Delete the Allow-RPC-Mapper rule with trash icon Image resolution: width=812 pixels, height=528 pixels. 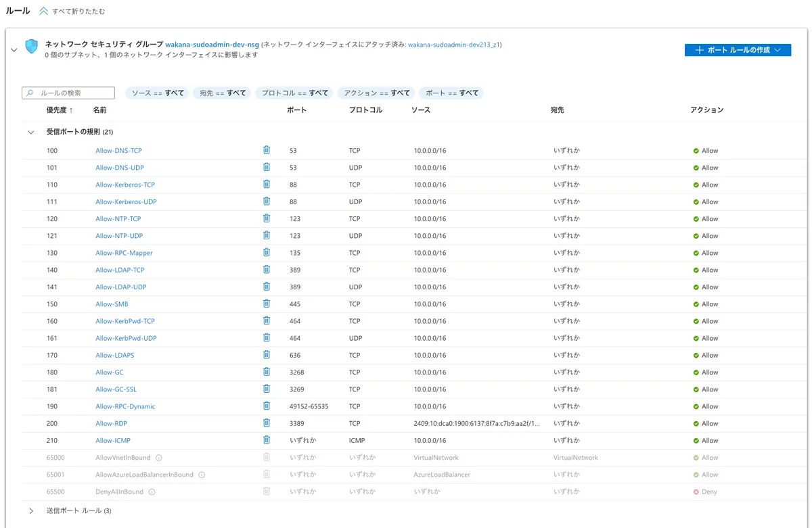(267, 252)
